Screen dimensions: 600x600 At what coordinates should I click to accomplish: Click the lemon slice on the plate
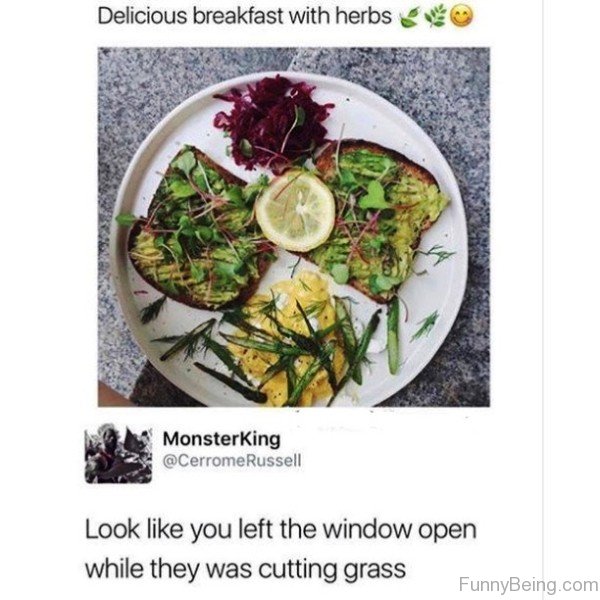295,211
